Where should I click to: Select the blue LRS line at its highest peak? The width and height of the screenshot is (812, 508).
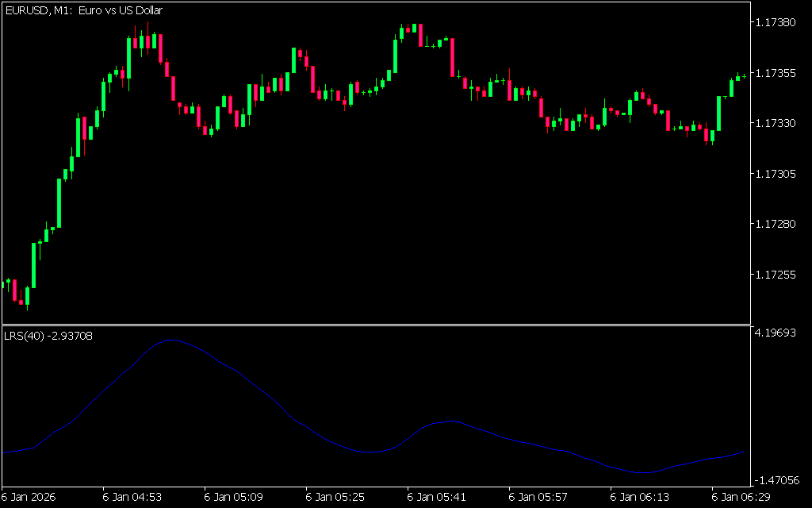click(x=170, y=340)
